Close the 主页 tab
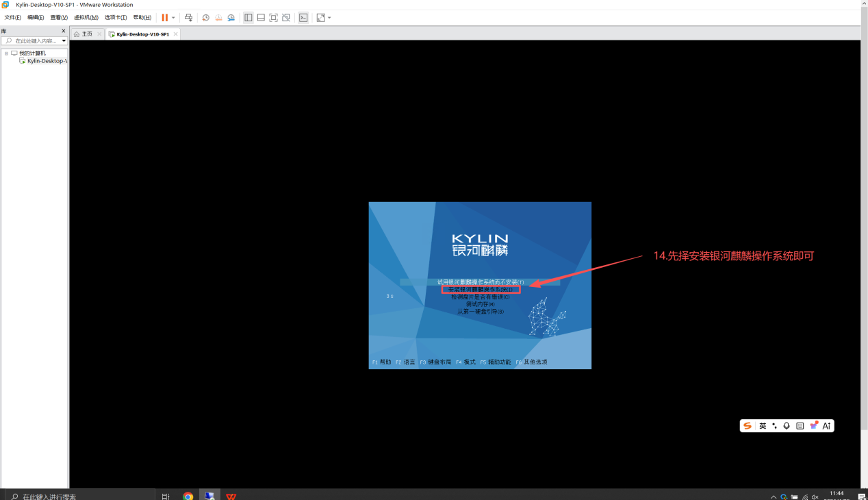 point(99,34)
